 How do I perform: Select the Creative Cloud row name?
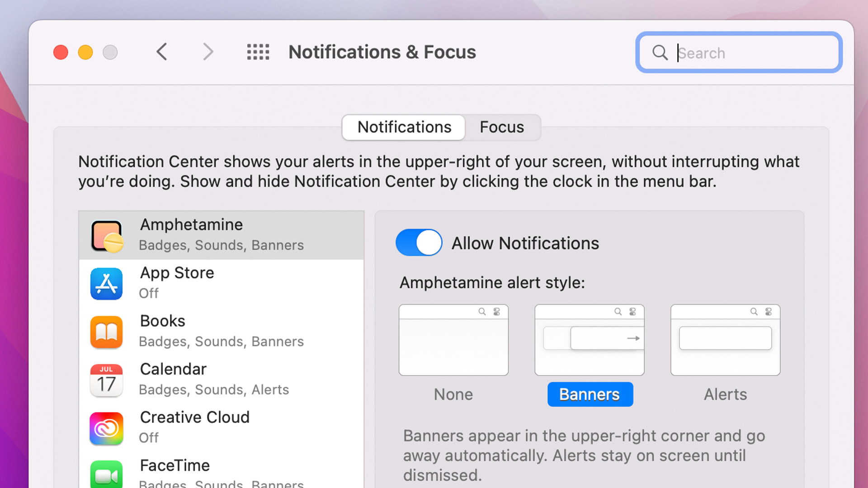[x=194, y=417]
